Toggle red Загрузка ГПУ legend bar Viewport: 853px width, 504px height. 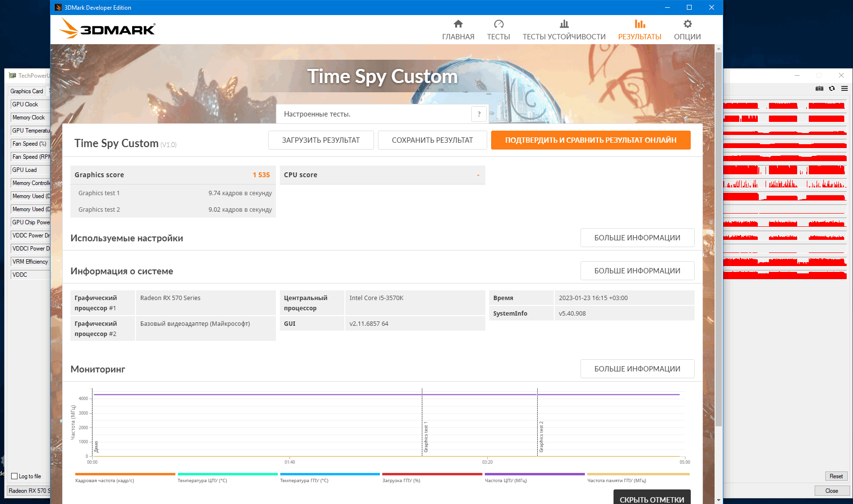pyautogui.click(x=432, y=474)
